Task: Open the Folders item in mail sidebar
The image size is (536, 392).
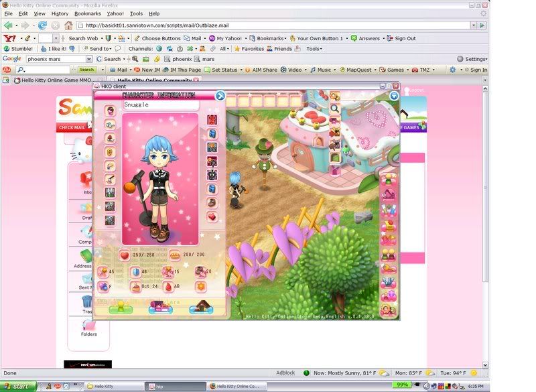Action: click(x=89, y=328)
